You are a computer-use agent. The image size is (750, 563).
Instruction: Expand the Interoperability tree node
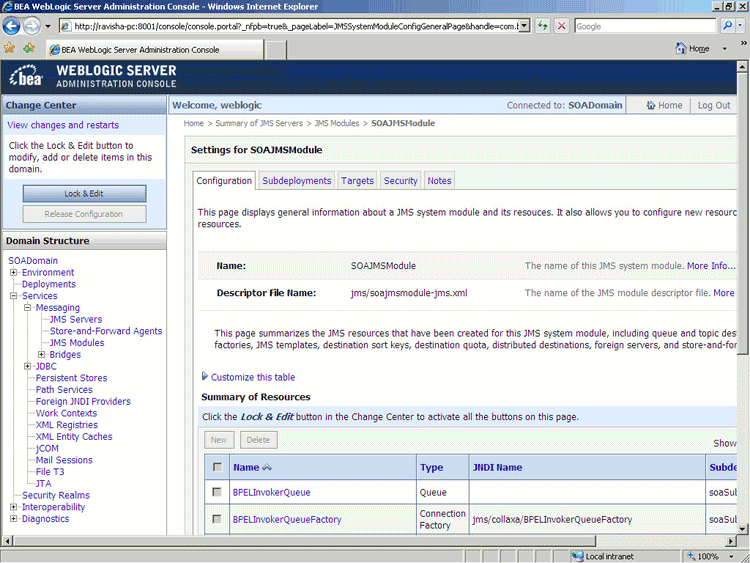(13, 507)
